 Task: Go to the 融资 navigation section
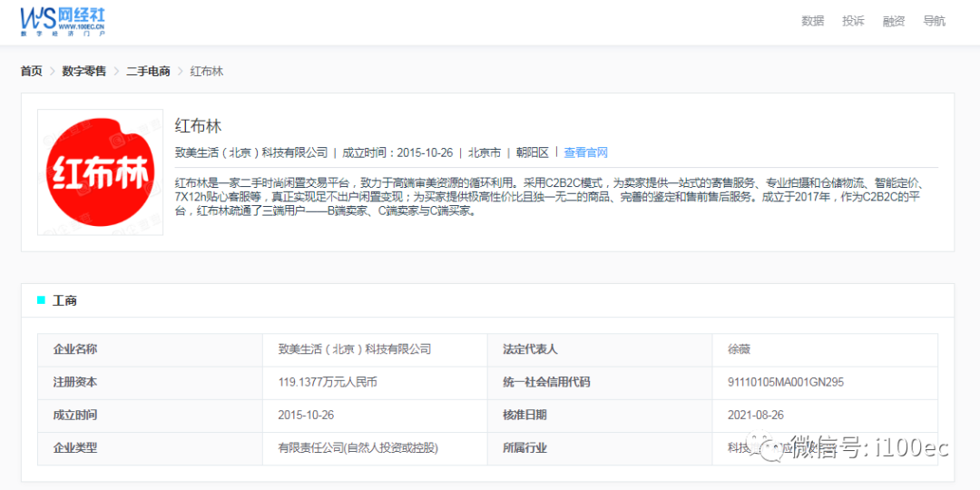pos(894,21)
